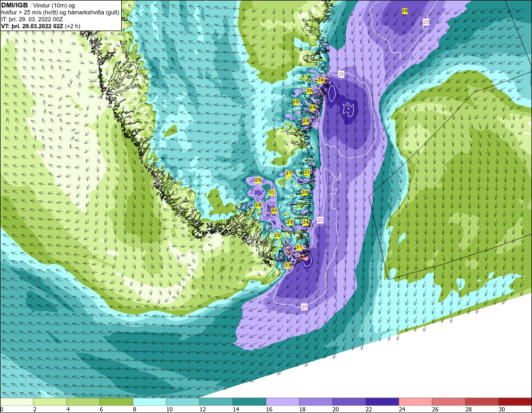
Task: Click the yellow gust label 37
Action: [x=299, y=247]
